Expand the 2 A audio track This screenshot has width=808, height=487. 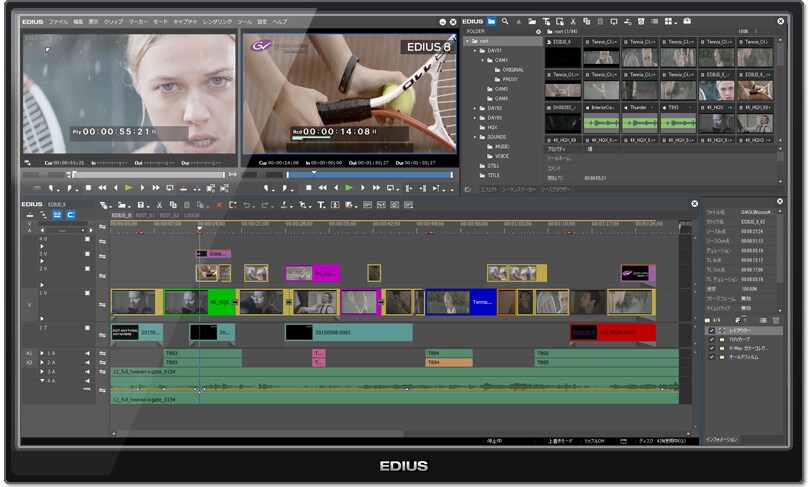(42, 362)
